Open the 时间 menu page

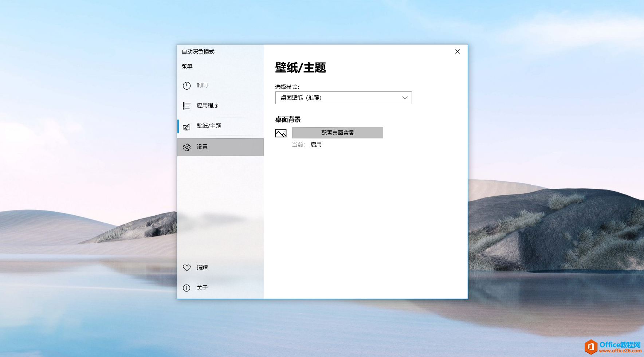pyautogui.click(x=220, y=85)
